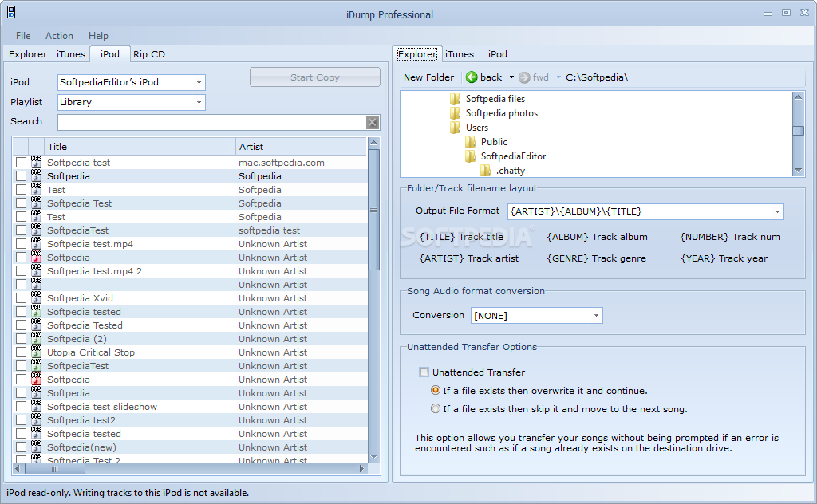This screenshot has height=504, width=817.
Task: Click the folder tree scrollbar thumb
Action: point(798,130)
